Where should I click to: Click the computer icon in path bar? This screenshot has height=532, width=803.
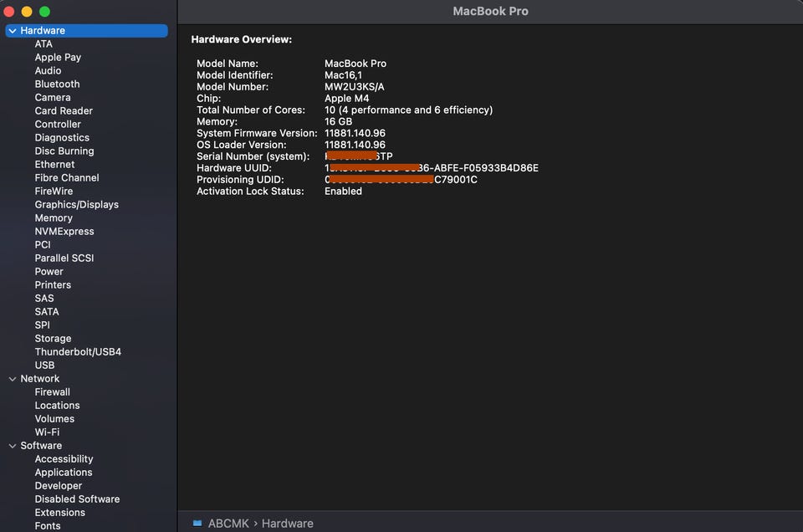(x=197, y=524)
